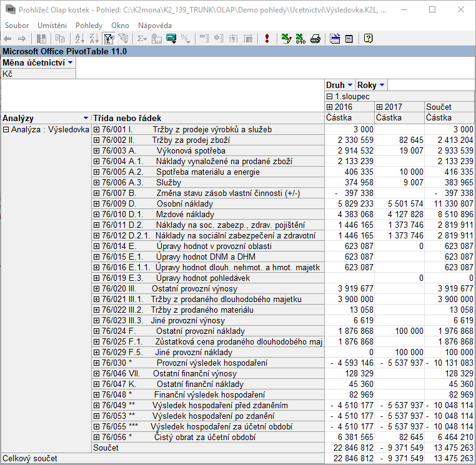Collapse the 1.sloupec column group
Viewport: 476px width, 465px height.
330,97
